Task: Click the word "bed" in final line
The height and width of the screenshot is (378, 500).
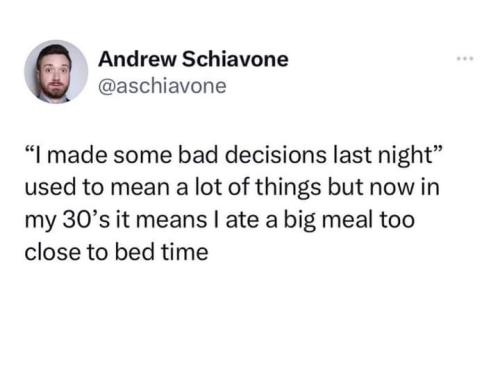Action: tap(135, 252)
